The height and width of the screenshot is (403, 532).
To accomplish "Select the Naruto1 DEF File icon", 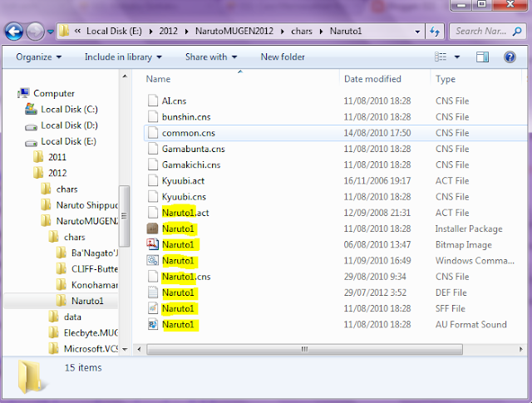I will pyautogui.click(x=153, y=292).
